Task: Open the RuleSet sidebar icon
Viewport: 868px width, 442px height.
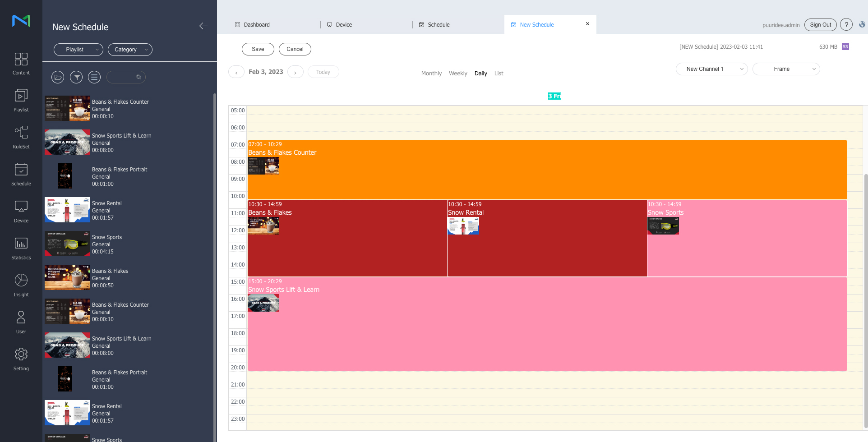Action: pyautogui.click(x=21, y=138)
